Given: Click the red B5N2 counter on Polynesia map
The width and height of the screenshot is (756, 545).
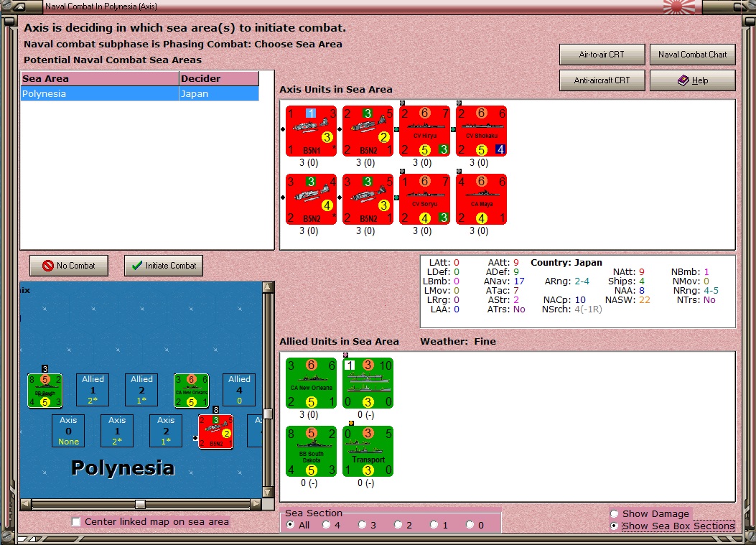Looking at the screenshot, I should (x=216, y=431).
